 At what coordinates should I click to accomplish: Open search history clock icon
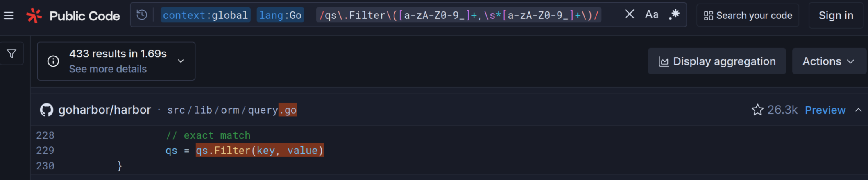coord(142,15)
